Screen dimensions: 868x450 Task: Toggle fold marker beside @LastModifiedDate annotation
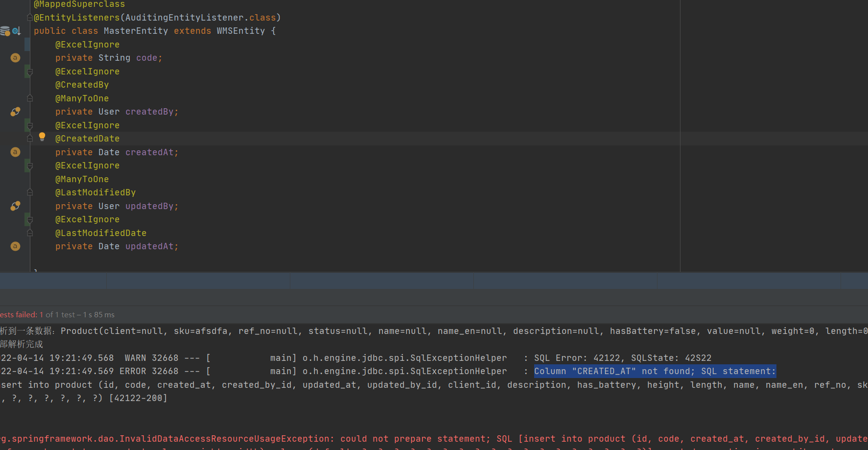point(30,233)
